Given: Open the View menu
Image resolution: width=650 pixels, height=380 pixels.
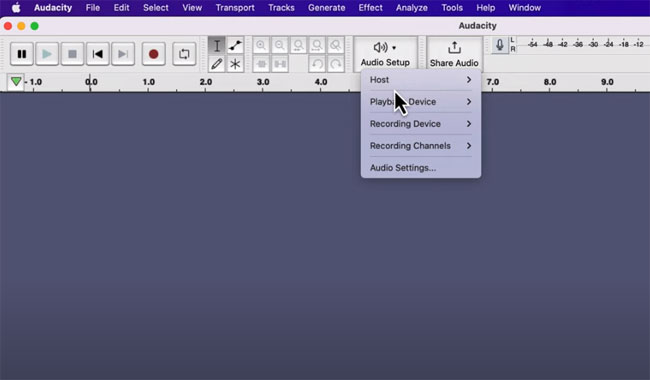Looking at the screenshot, I should [x=192, y=8].
